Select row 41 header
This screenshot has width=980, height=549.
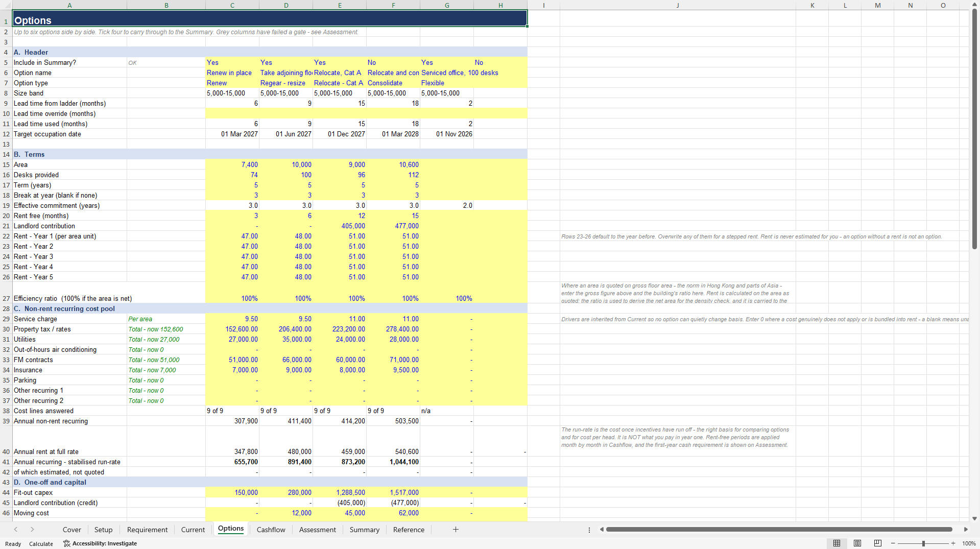tap(6, 462)
